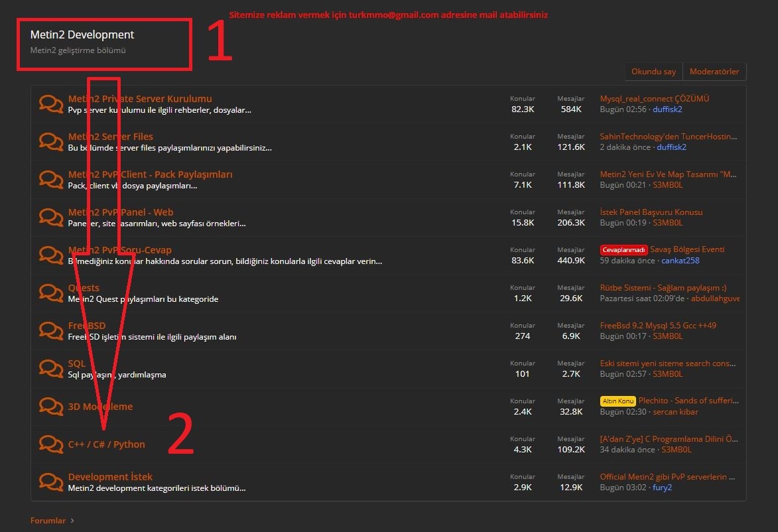Viewport: 778px width, 532px height.
Task: Open the Metin2 PvP Panel - Web forum
Action: [121, 212]
